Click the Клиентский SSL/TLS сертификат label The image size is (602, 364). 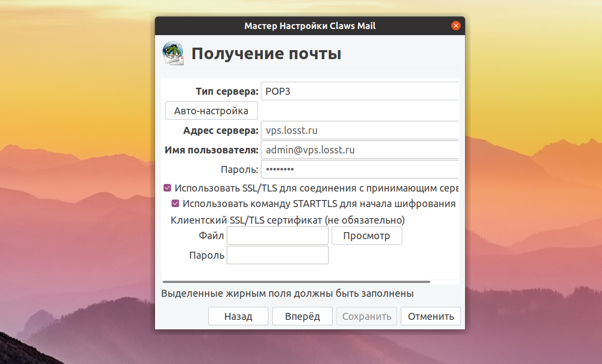(x=288, y=220)
